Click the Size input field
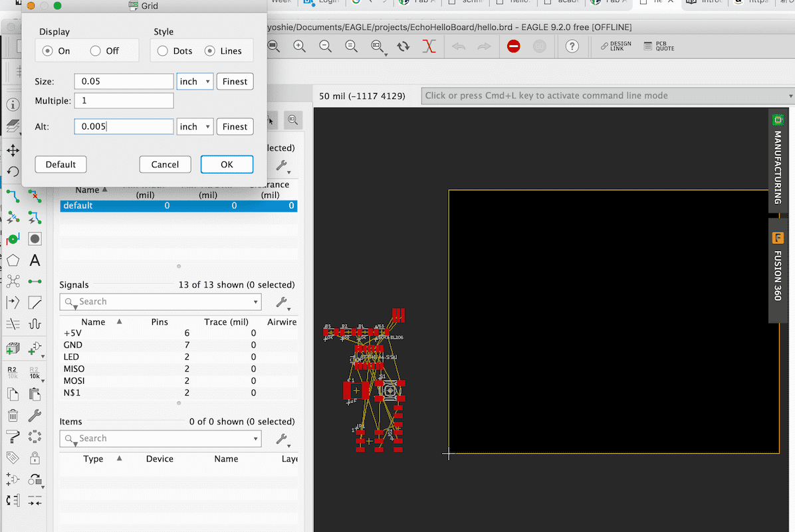The height and width of the screenshot is (532, 795). point(124,82)
